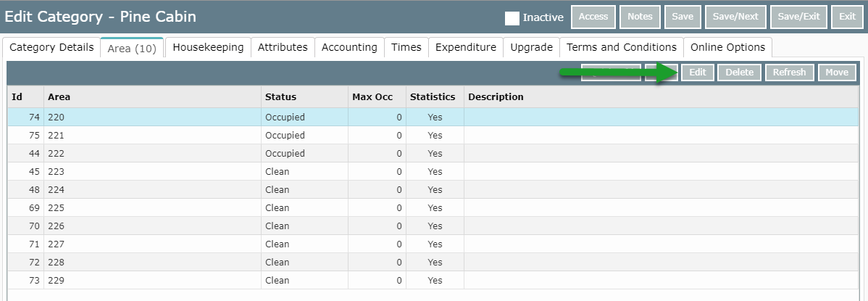Click the Description column header
The image size is (868, 301).
coord(662,97)
